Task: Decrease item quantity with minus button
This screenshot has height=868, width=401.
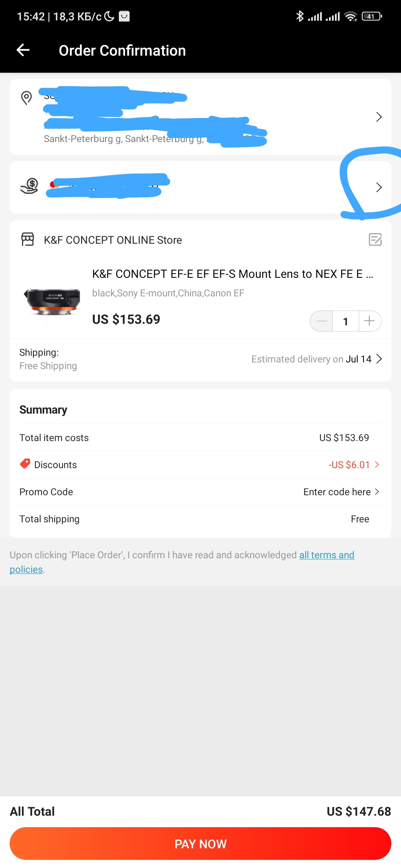Action: 322,321
